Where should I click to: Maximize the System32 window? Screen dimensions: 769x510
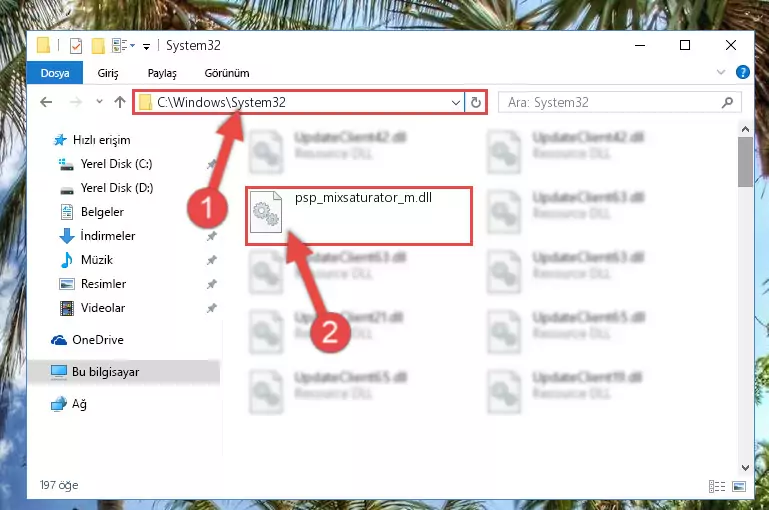pyautogui.click(x=685, y=46)
